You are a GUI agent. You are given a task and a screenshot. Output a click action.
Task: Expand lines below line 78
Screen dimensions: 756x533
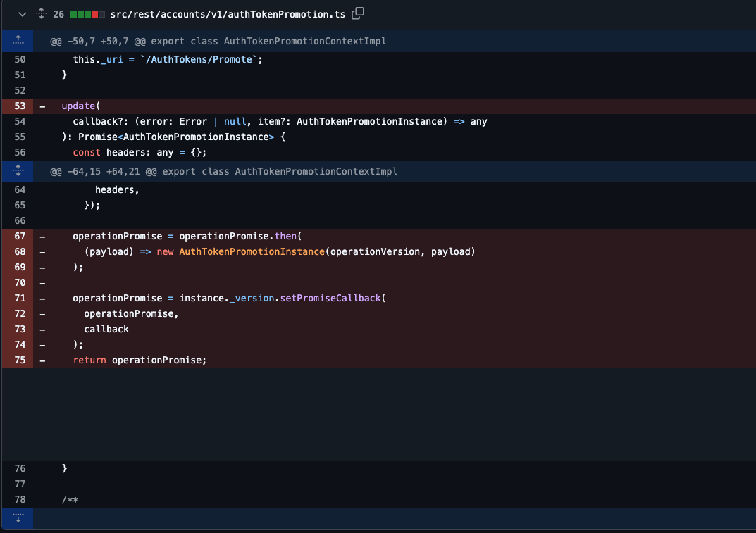pos(18,518)
